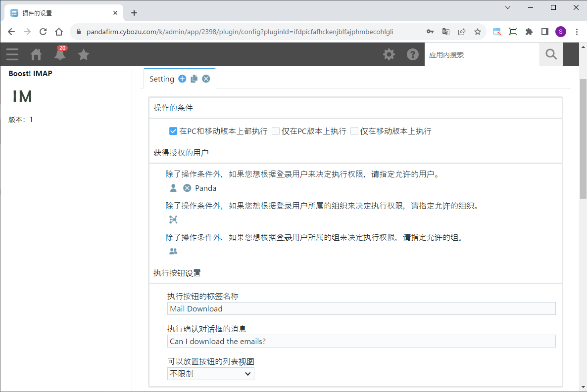Open the group picker icon
Viewport: 587px width, 392px height.
[173, 251]
